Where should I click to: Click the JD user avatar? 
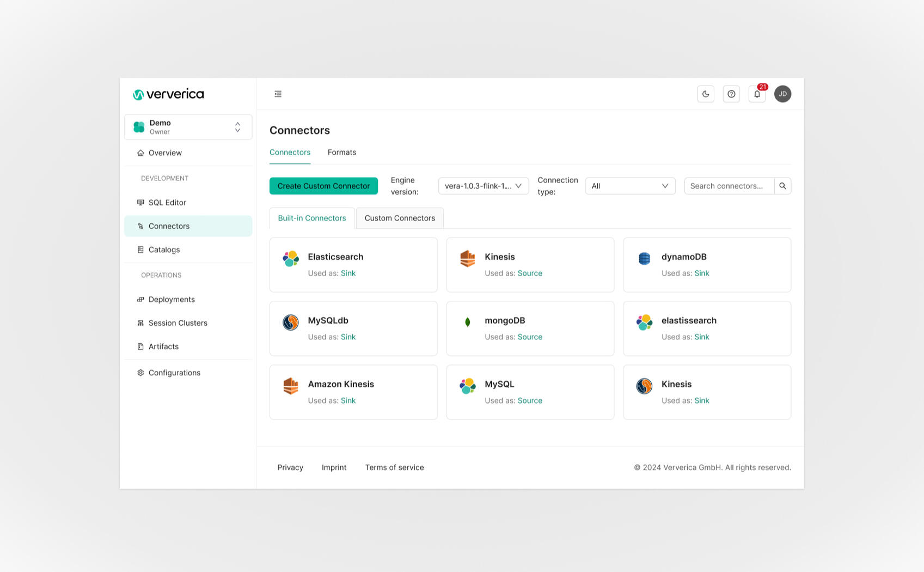(782, 94)
